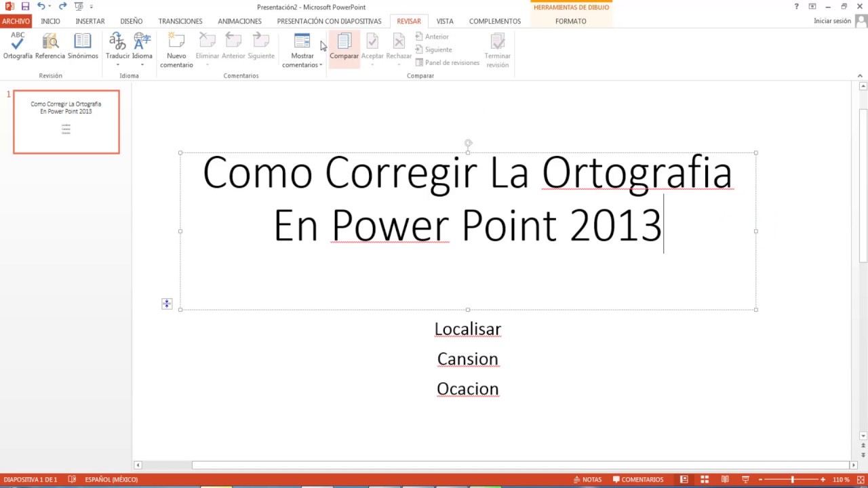Switch to the ANIMACIONES tab
The height and width of the screenshot is (488, 868).
click(x=239, y=21)
